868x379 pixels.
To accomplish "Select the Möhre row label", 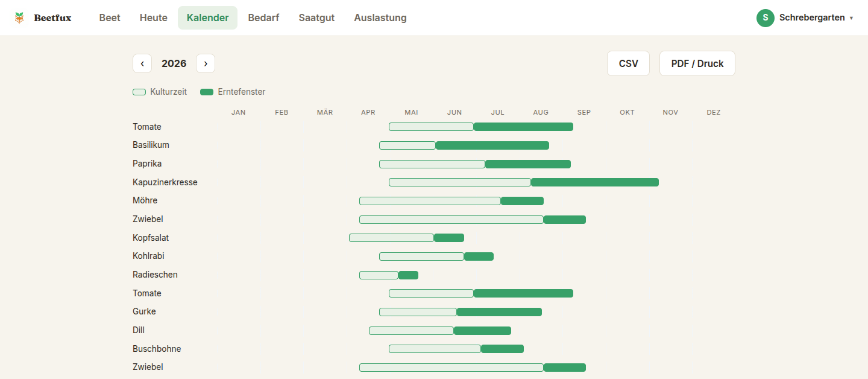I will (x=145, y=200).
